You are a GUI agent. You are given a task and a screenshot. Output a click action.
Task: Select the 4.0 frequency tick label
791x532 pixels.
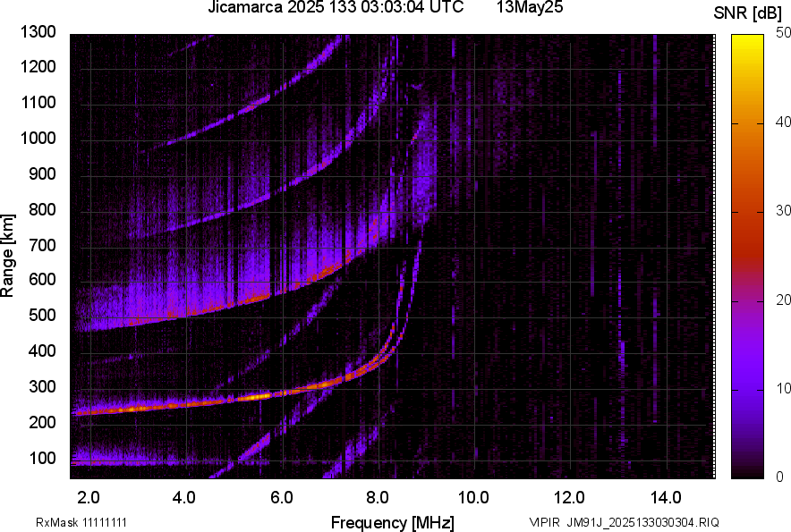point(184,498)
